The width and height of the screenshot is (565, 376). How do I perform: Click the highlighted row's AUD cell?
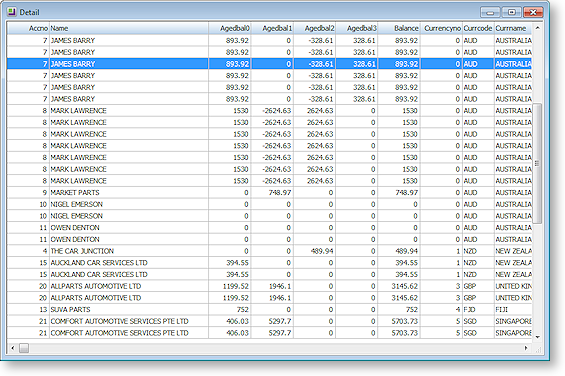pos(478,64)
